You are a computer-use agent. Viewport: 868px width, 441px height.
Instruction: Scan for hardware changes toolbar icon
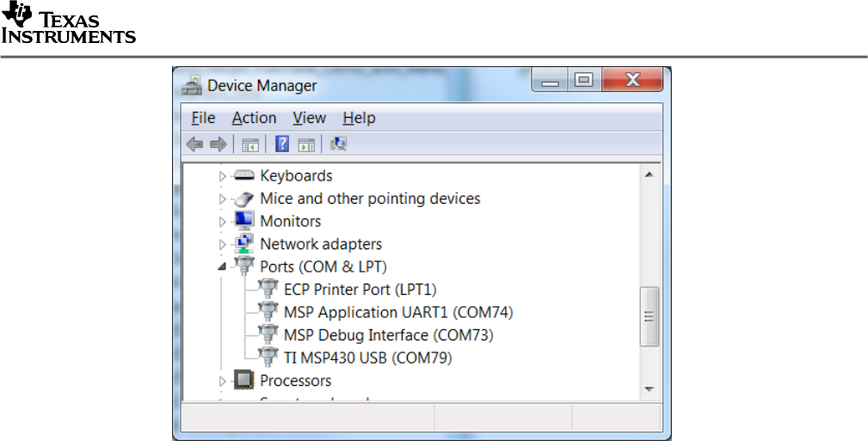339,144
